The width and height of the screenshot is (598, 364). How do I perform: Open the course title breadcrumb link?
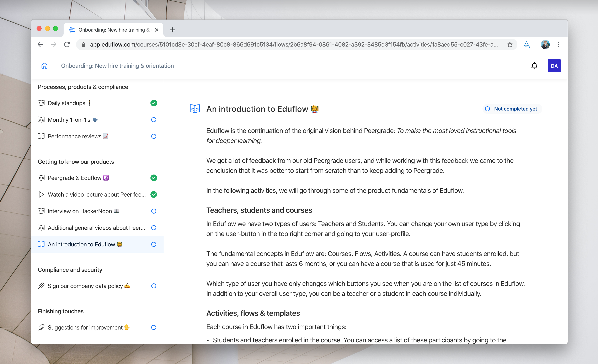tap(117, 66)
